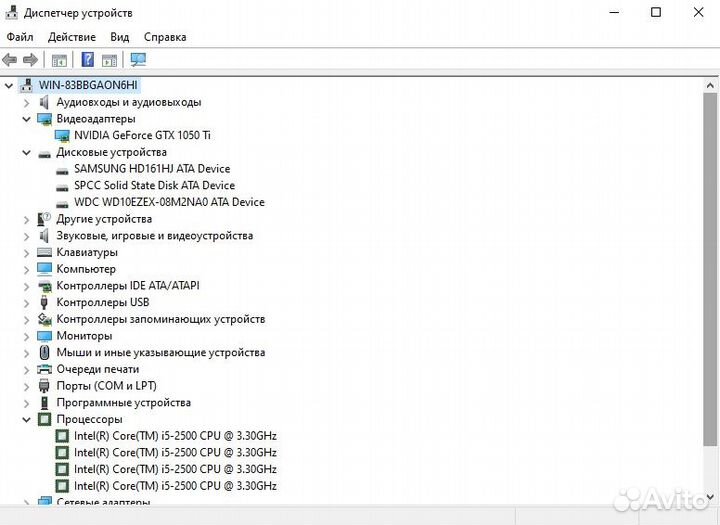Collapse the Видеоадаптеры category
This screenshot has height=525, width=720.
26,119
